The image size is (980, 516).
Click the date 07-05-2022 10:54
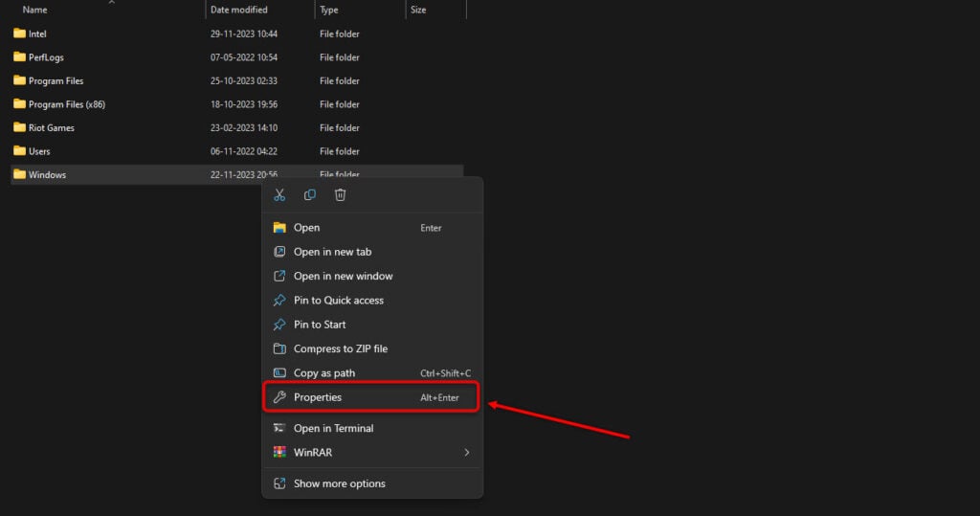coord(244,56)
